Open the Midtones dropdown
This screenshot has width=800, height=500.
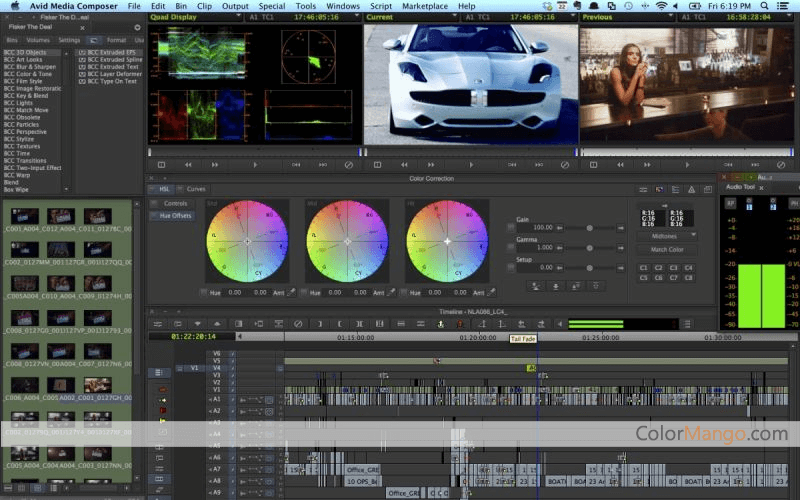coord(667,235)
